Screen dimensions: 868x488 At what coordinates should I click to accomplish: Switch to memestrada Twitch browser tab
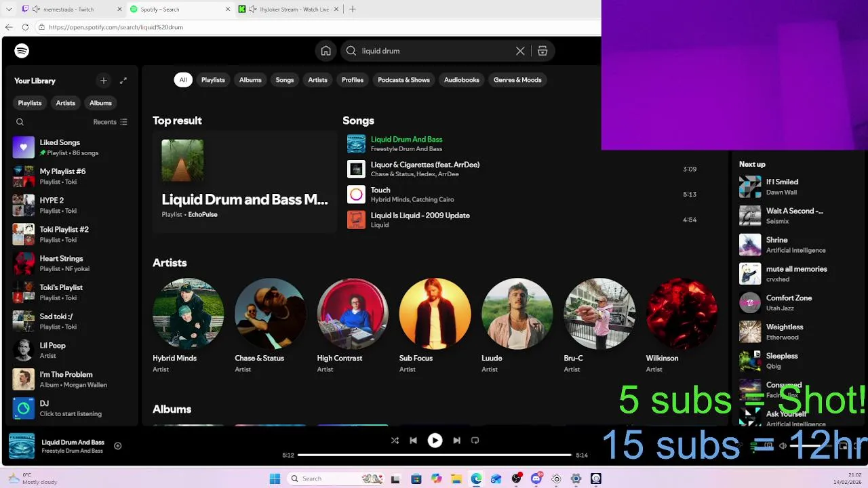(x=71, y=9)
